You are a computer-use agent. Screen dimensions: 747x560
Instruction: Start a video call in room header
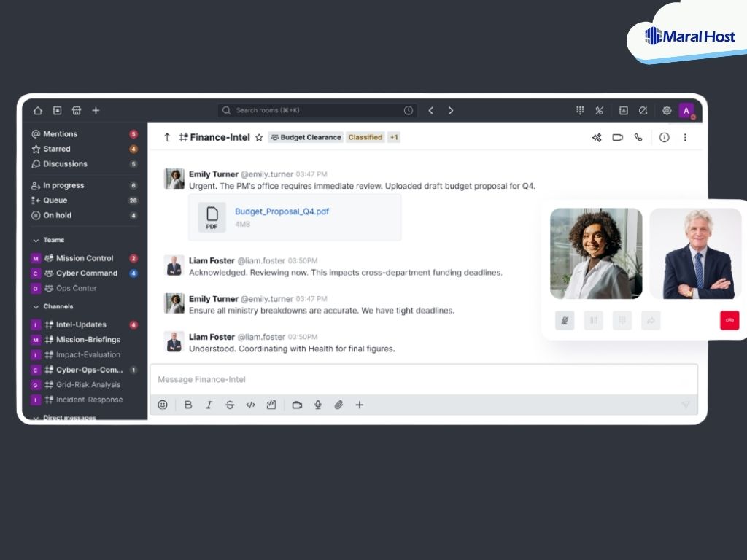(617, 138)
